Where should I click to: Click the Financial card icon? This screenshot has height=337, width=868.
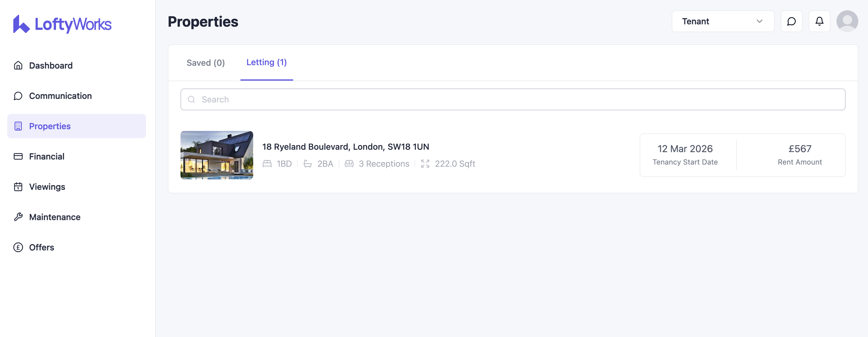(18, 156)
